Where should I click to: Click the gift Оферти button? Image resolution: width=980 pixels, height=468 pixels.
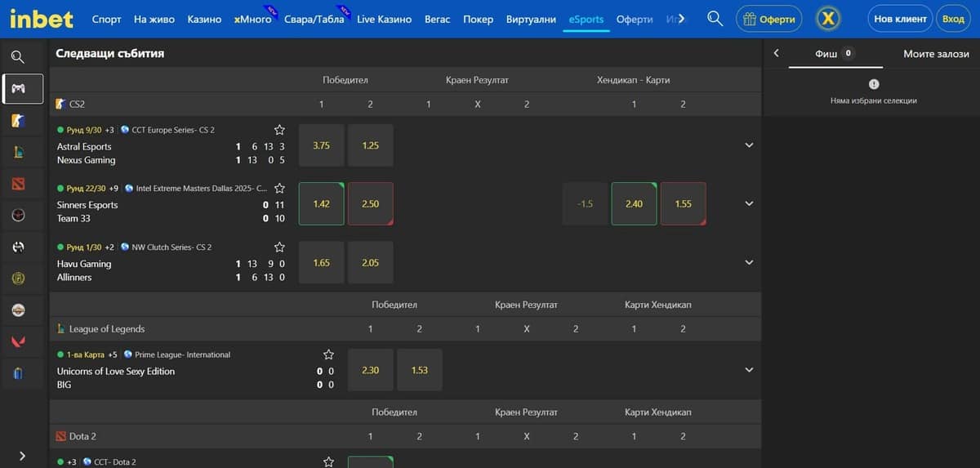click(769, 18)
